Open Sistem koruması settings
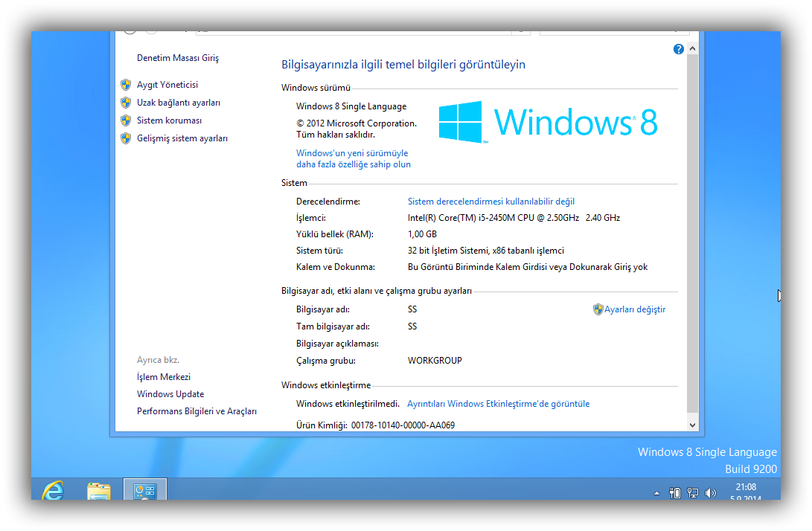Viewport: 812px width, 531px height. (169, 120)
